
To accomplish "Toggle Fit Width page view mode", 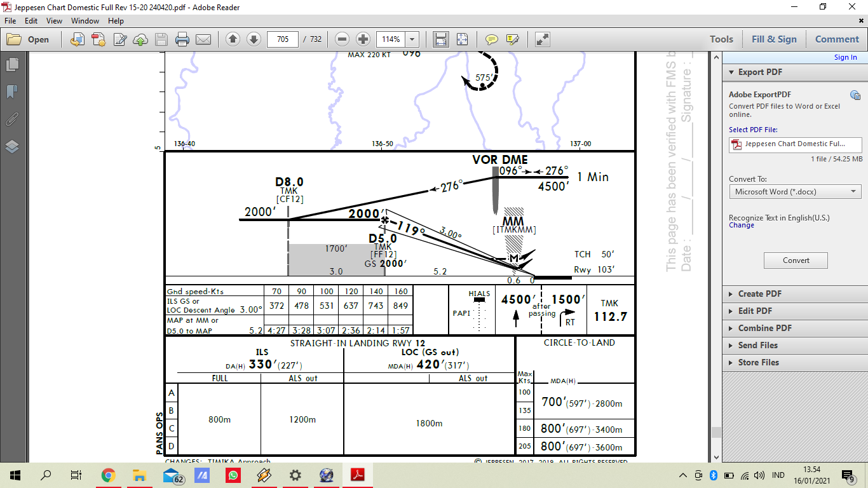I will click(441, 39).
